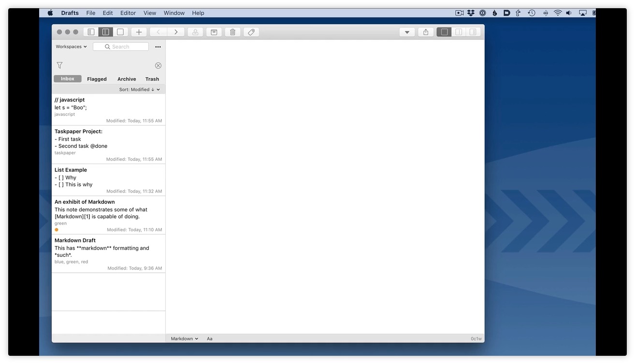Show the right-side action panel
The width and height of the screenshot is (635, 364).
coord(473,32)
